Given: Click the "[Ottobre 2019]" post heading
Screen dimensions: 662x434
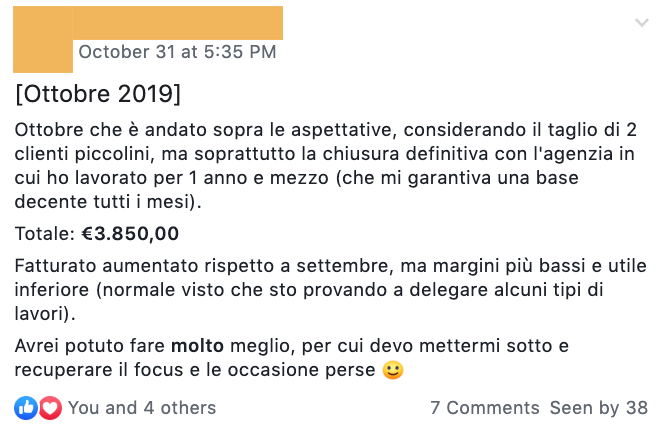Looking at the screenshot, I should (x=98, y=94).
